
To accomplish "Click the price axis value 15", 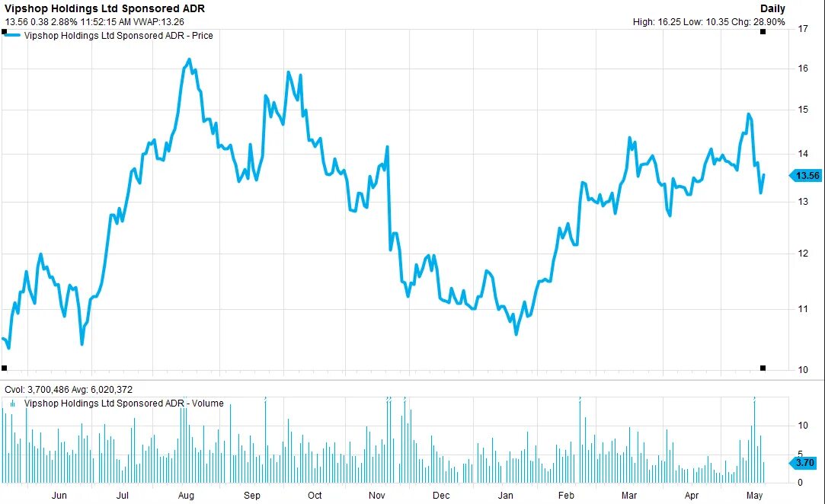I will coord(803,110).
